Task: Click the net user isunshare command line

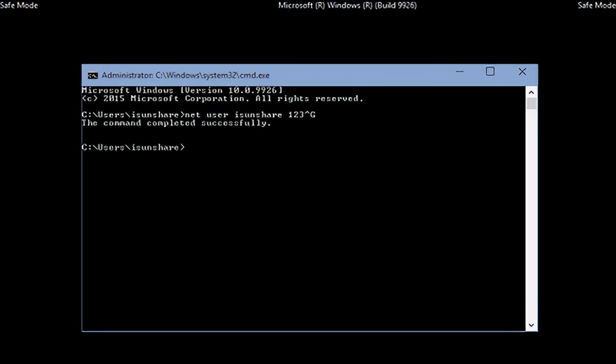Action: [x=198, y=115]
